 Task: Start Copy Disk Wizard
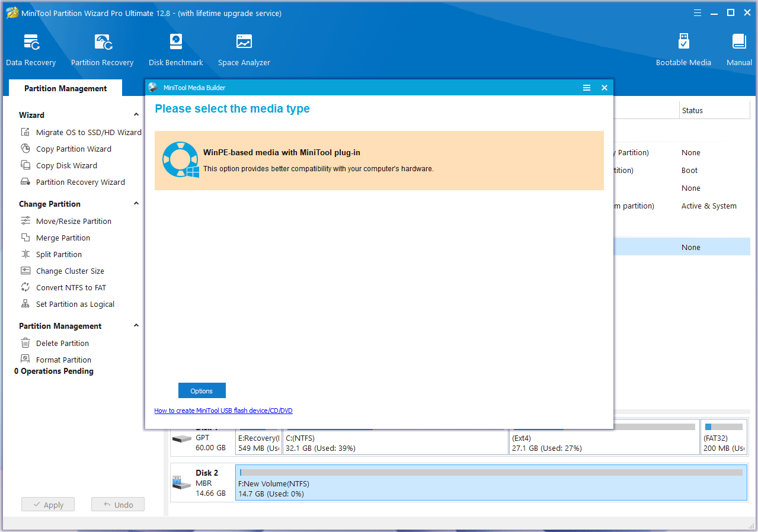(x=59, y=165)
